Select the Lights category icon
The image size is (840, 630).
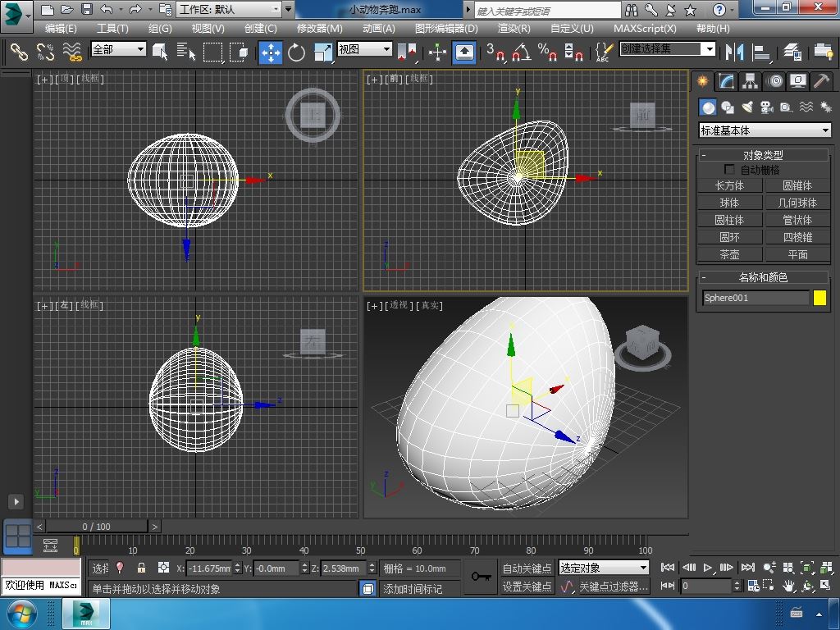tap(747, 107)
